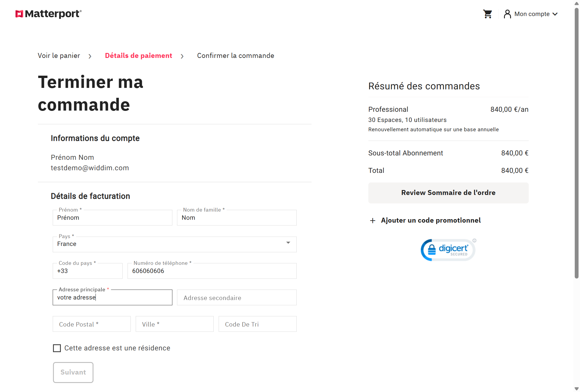Image resolution: width=580 pixels, height=392 pixels.
Task: Click the Sous-total Abonnement label
Action: 406,153
